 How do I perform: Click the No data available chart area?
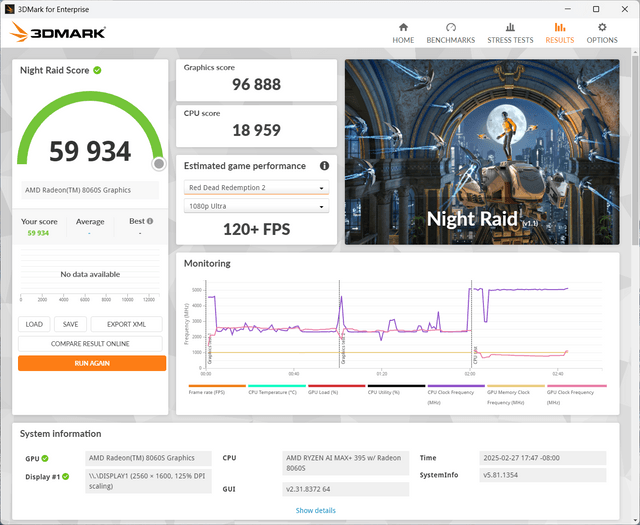[90, 274]
